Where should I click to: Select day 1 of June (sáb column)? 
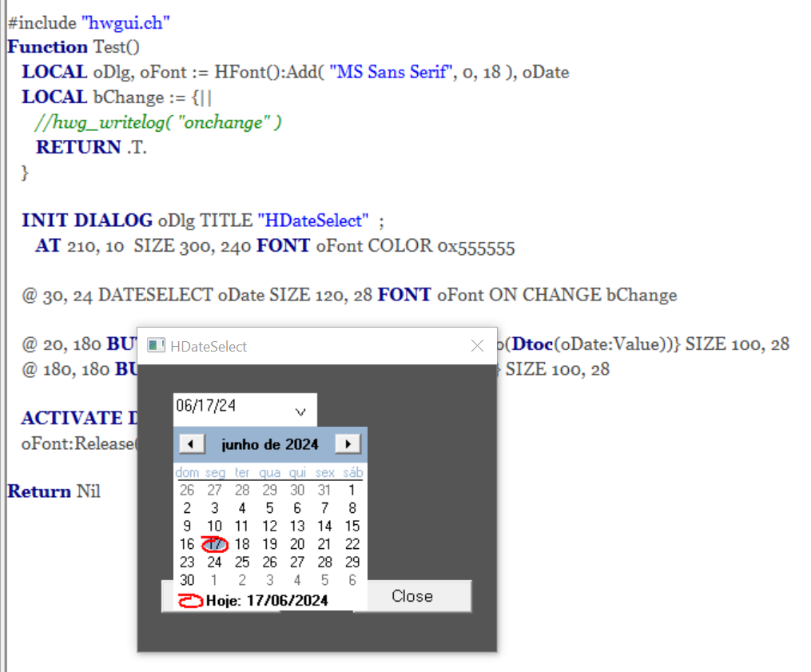[x=352, y=490]
